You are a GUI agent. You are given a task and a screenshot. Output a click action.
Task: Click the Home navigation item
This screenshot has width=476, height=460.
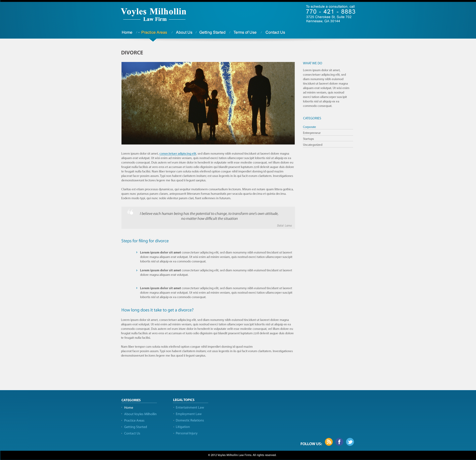[127, 32]
